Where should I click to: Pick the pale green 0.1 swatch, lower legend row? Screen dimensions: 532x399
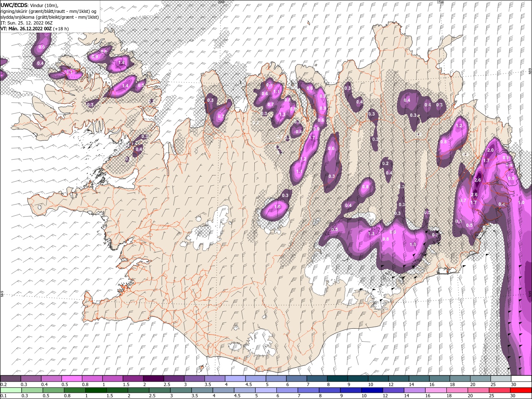(x=11, y=390)
